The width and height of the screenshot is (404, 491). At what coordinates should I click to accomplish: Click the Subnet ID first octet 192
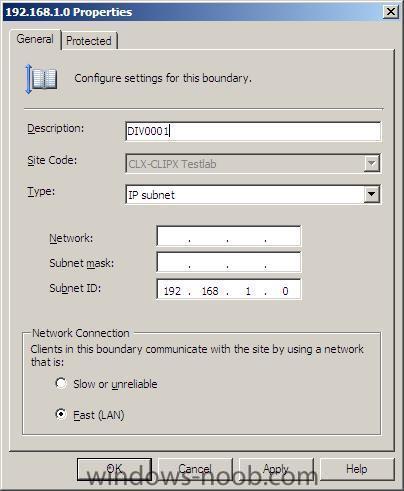click(x=172, y=291)
